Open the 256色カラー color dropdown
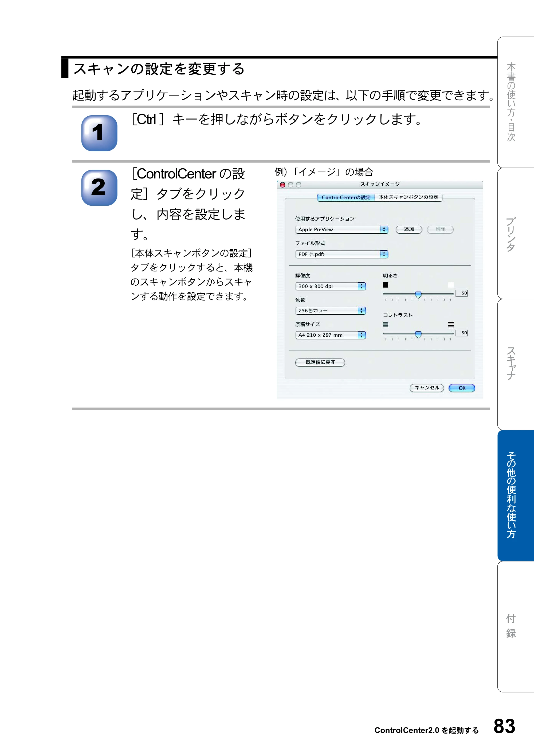Screen dimensions: 534x756 330,311
